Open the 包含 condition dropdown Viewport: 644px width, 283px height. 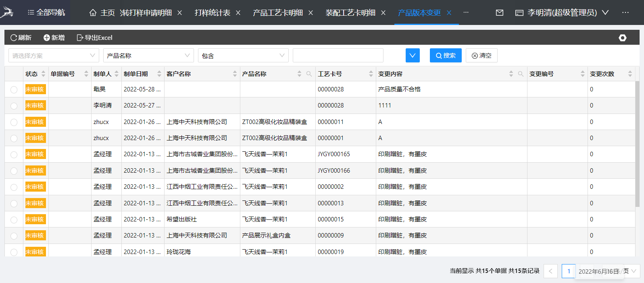tap(243, 56)
